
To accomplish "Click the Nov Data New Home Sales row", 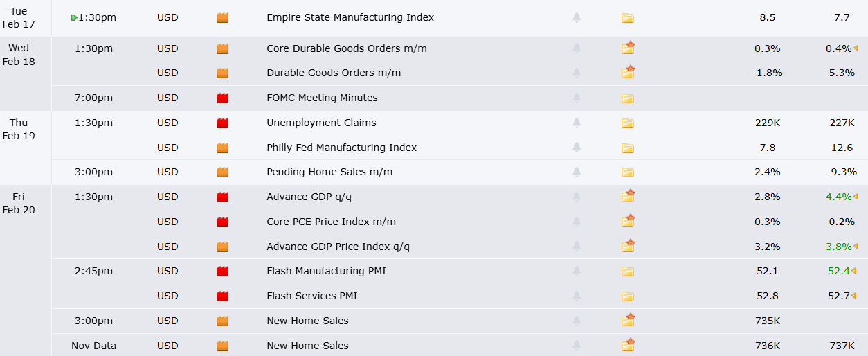I will tap(307, 346).
